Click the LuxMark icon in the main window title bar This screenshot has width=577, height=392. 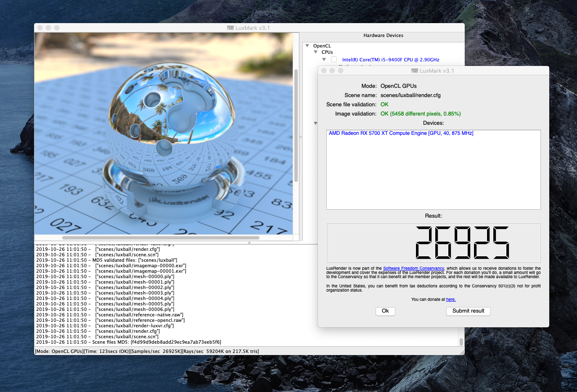[x=230, y=28]
